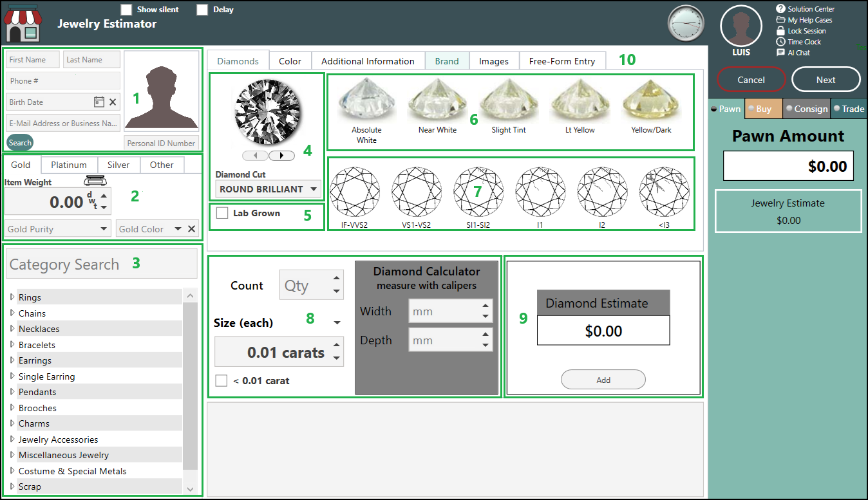This screenshot has width=868, height=500.
Task: Click Add under Diamond Estimate
Action: pos(603,380)
